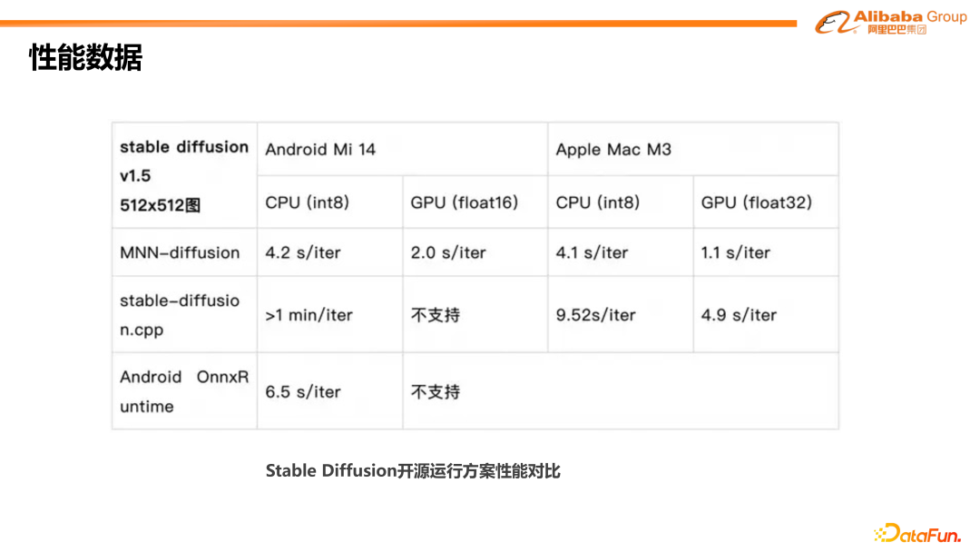Click the Alibaba Group logo

tap(890, 23)
